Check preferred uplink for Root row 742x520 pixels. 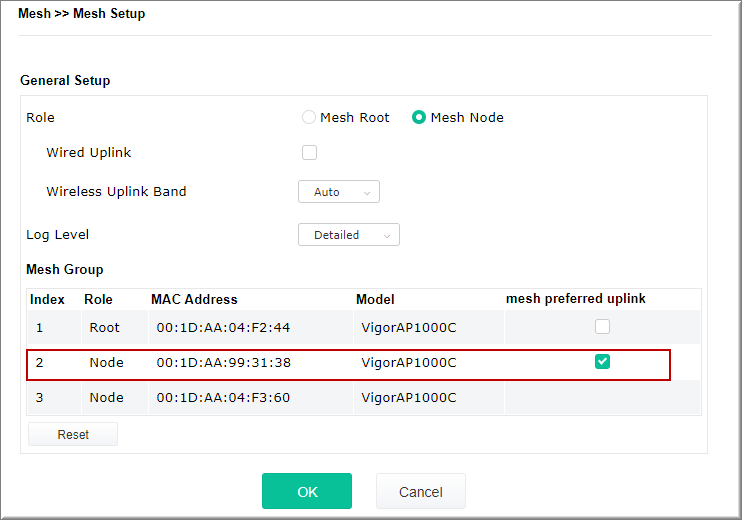pos(602,326)
